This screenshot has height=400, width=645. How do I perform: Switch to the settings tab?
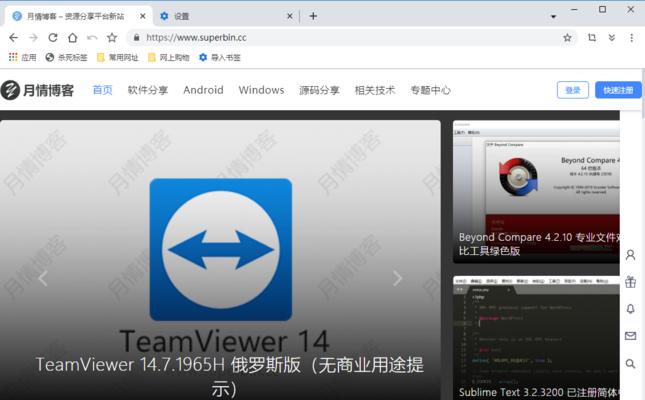click(225, 16)
